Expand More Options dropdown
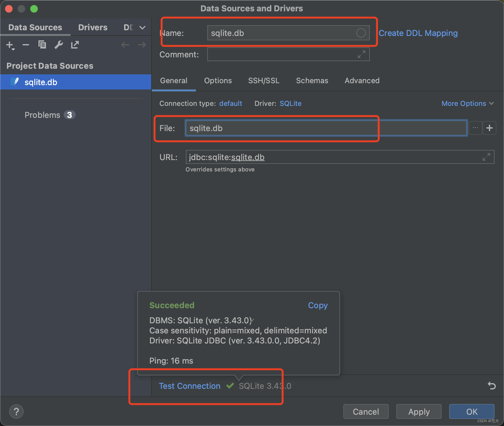This screenshot has width=504, height=426. [x=467, y=103]
